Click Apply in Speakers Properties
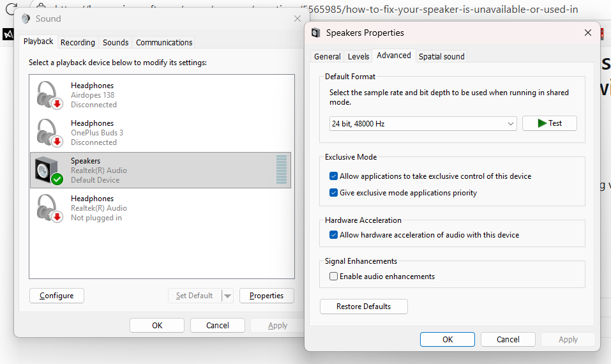Image resolution: width=611 pixels, height=364 pixels. (x=568, y=340)
